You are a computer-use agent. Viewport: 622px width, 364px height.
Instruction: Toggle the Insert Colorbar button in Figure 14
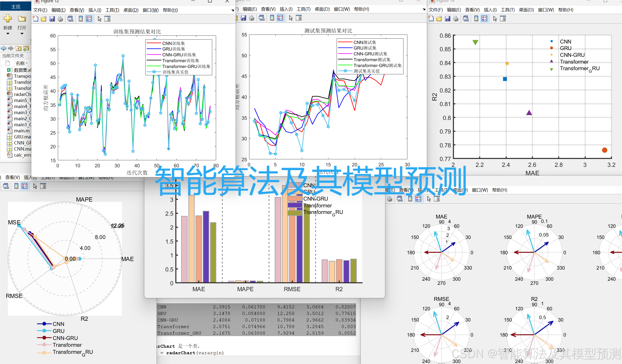476,18
